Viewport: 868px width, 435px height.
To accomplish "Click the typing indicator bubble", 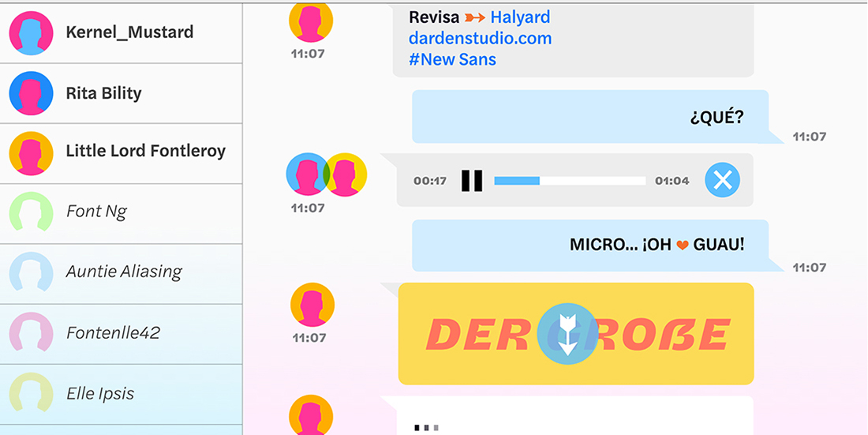I will click(574, 417).
